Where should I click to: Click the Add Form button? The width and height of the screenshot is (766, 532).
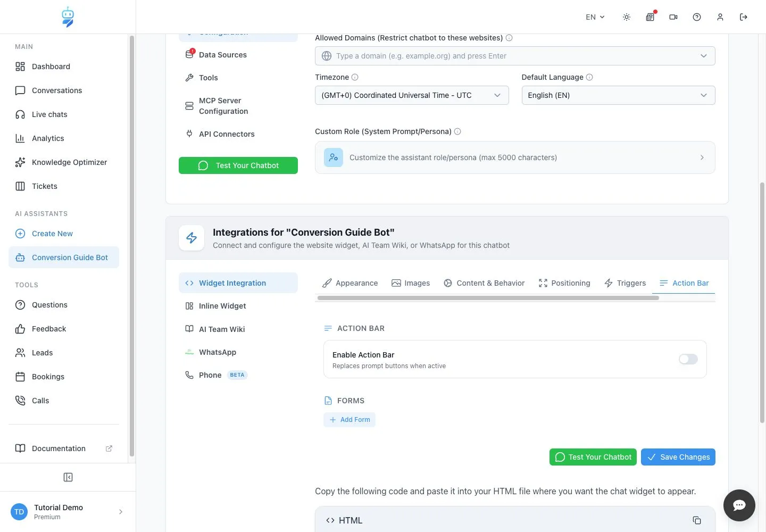click(349, 420)
